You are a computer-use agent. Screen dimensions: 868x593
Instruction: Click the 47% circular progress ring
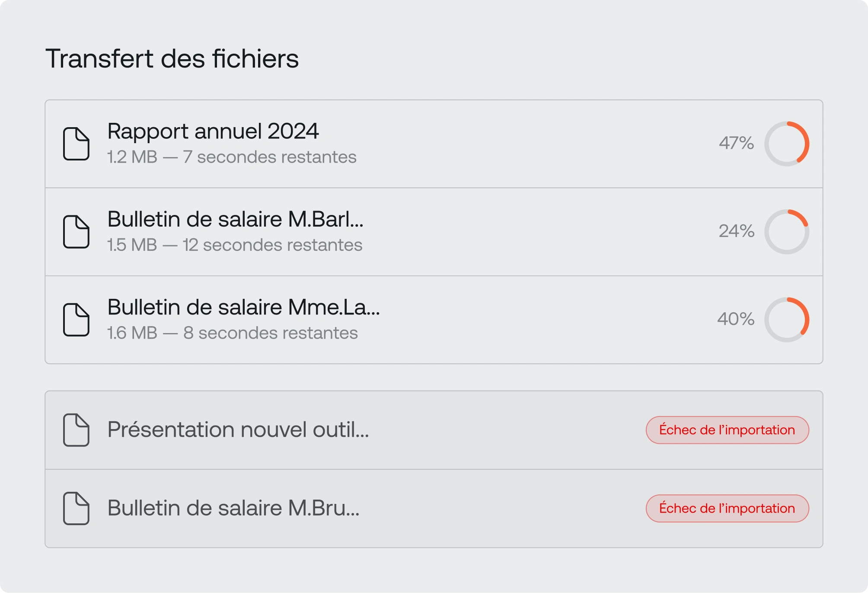pyautogui.click(x=787, y=144)
